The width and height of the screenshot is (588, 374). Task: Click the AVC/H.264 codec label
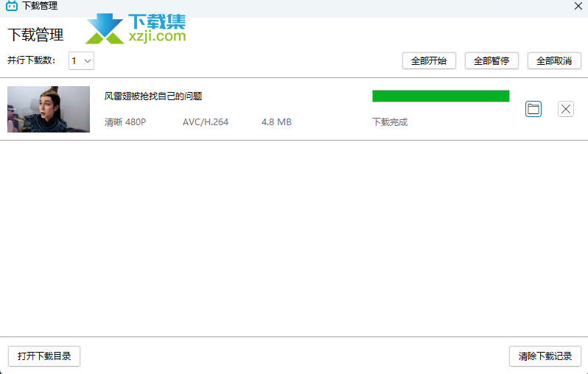pyautogui.click(x=206, y=122)
